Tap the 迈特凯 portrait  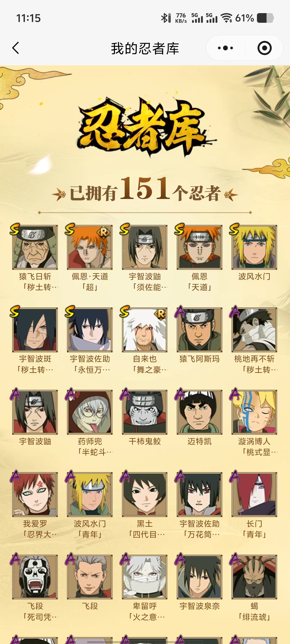[x=199, y=412]
